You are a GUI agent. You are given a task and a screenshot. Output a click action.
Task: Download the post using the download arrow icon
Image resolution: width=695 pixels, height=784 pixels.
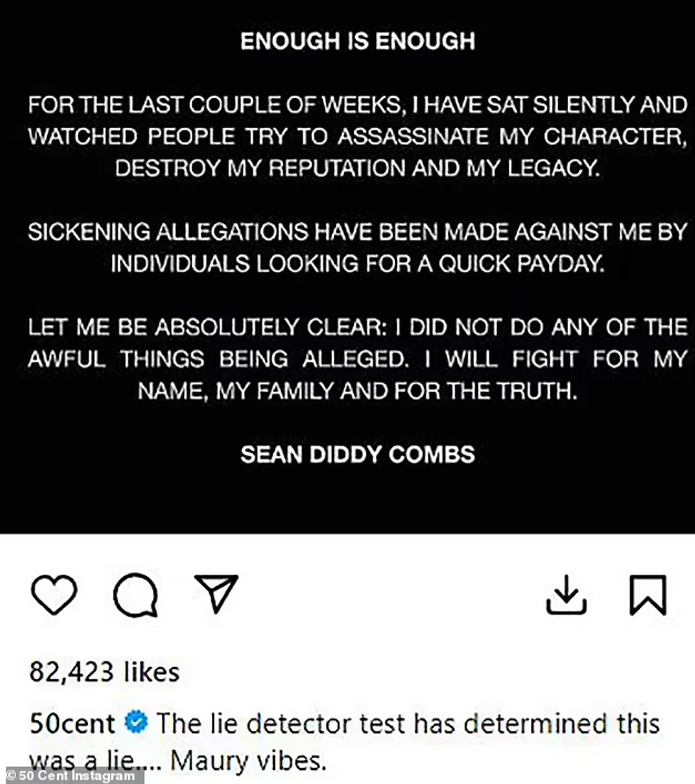click(x=566, y=595)
